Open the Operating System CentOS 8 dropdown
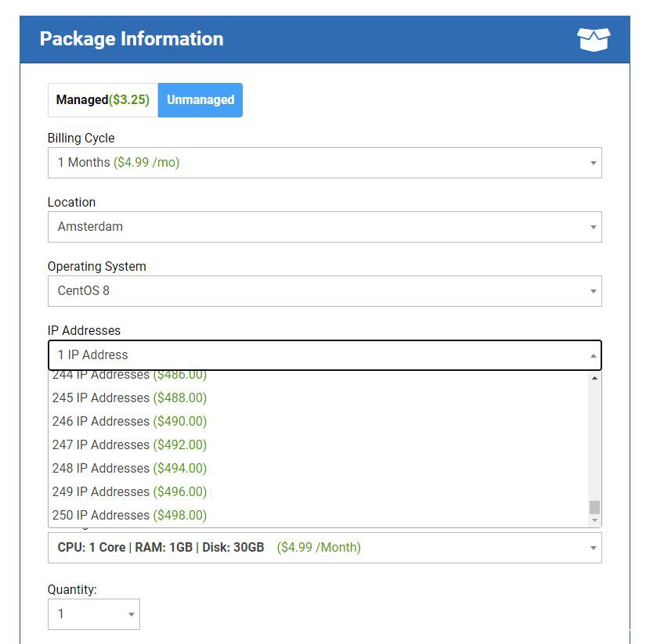Screen dimensions: 646x644 pos(324,291)
